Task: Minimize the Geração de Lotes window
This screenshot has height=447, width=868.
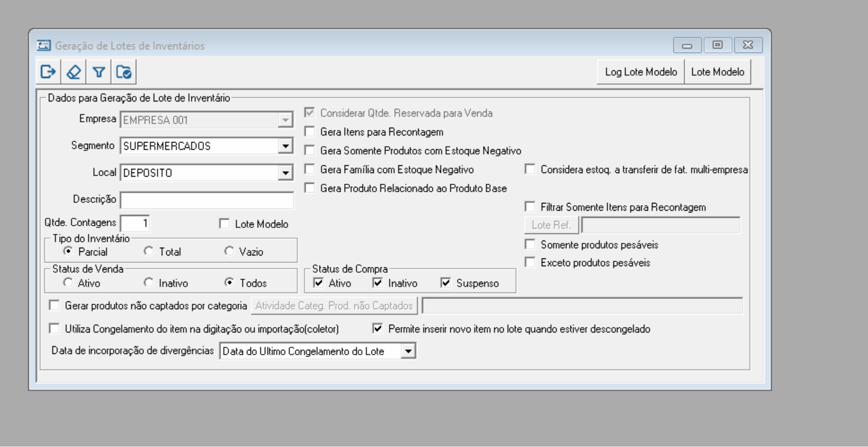Action: (x=688, y=45)
